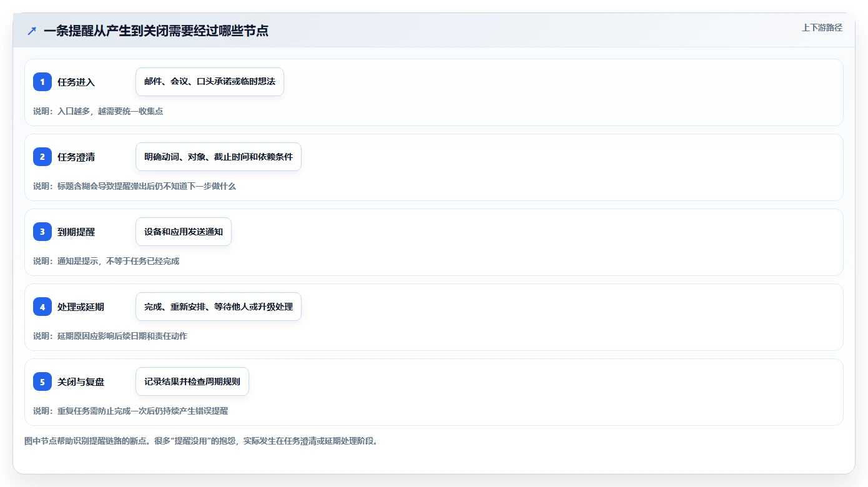868x487 pixels.
Task: Click the step 1 number badge
Action: pos(42,82)
